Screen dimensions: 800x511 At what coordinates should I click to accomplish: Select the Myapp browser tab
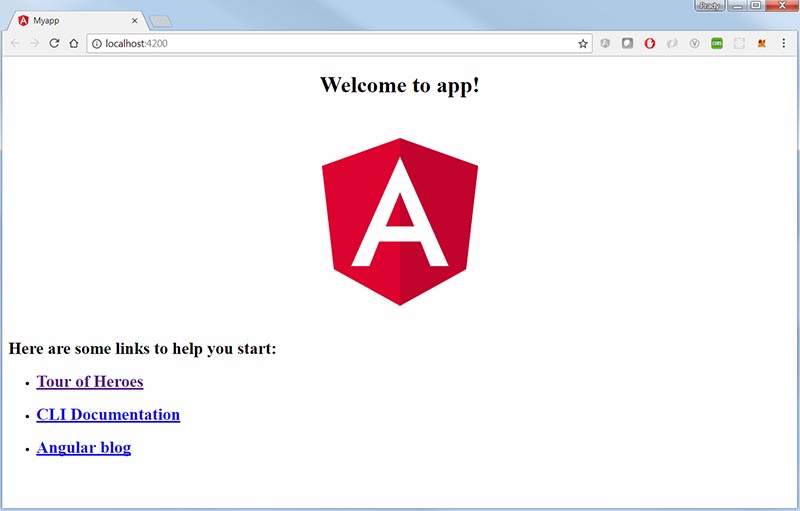pos(77,20)
